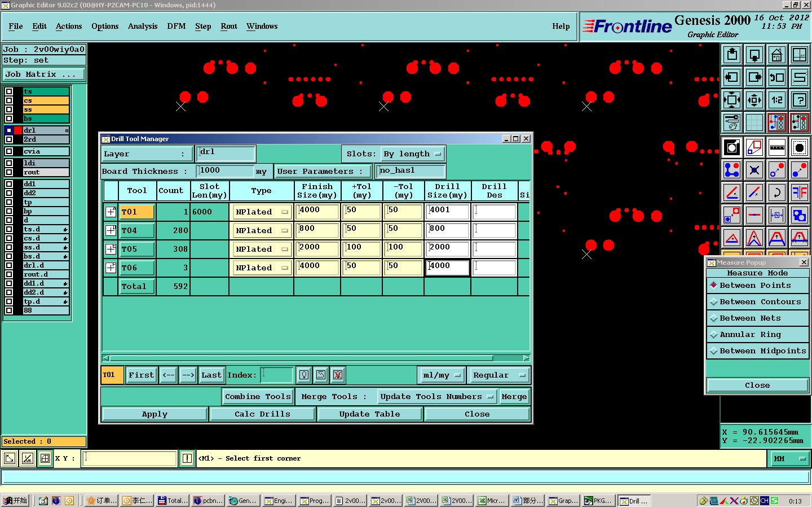Click the Windows Start button in taskbar

(x=15, y=501)
